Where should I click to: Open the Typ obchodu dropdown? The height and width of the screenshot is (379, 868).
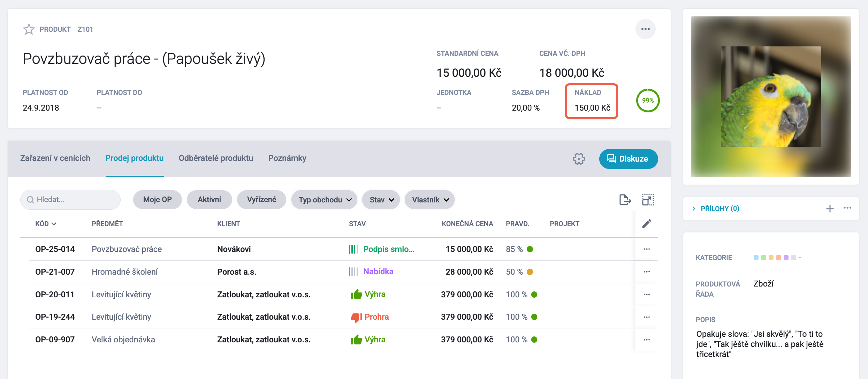(324, 200)
